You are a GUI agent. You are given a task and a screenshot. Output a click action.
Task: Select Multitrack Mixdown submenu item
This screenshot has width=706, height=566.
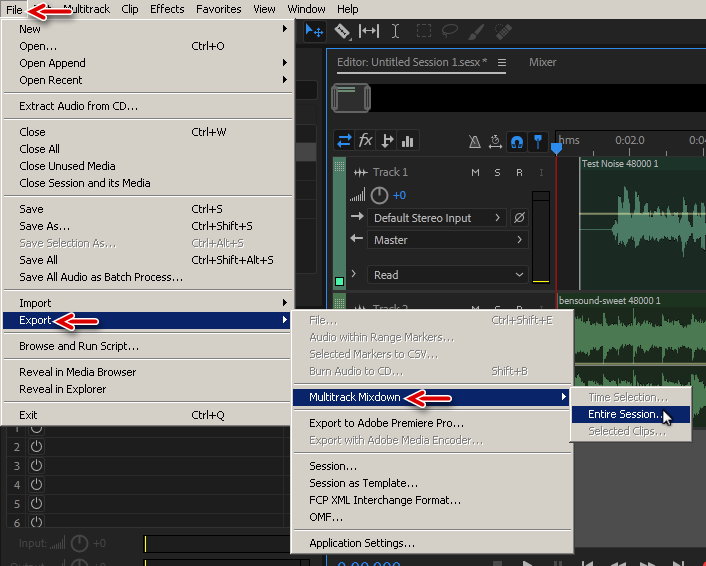click(x=431, y=397)
